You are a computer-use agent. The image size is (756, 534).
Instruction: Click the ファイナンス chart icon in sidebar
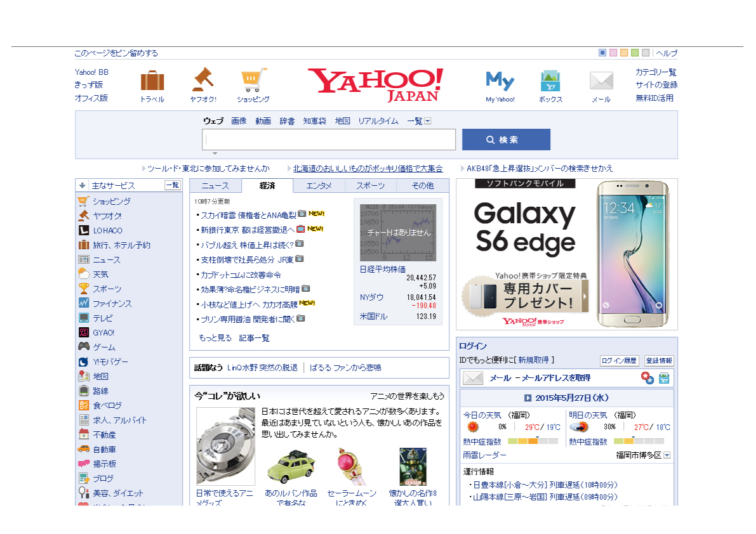[x=84, y=303]
